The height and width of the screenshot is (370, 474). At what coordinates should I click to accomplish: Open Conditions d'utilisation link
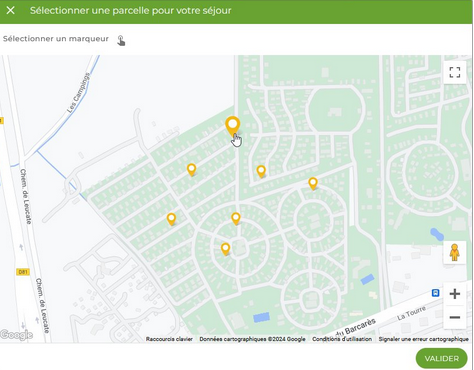pos(342,339)
